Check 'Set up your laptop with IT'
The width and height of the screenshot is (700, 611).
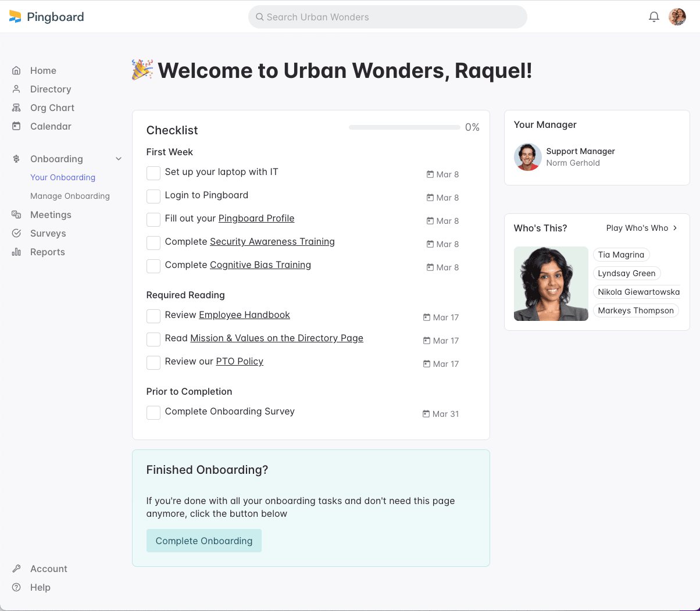[x=153, y=173]
